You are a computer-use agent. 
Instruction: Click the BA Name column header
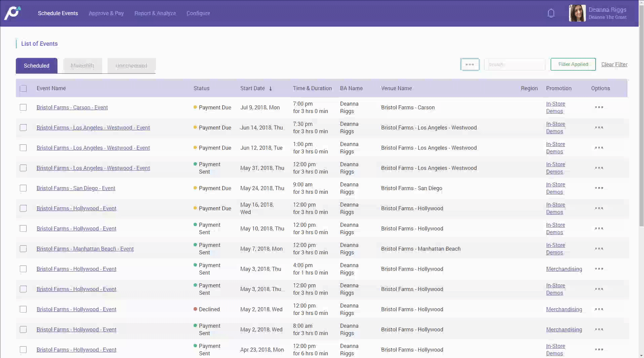pyautogui.click(x=351, y=88)
